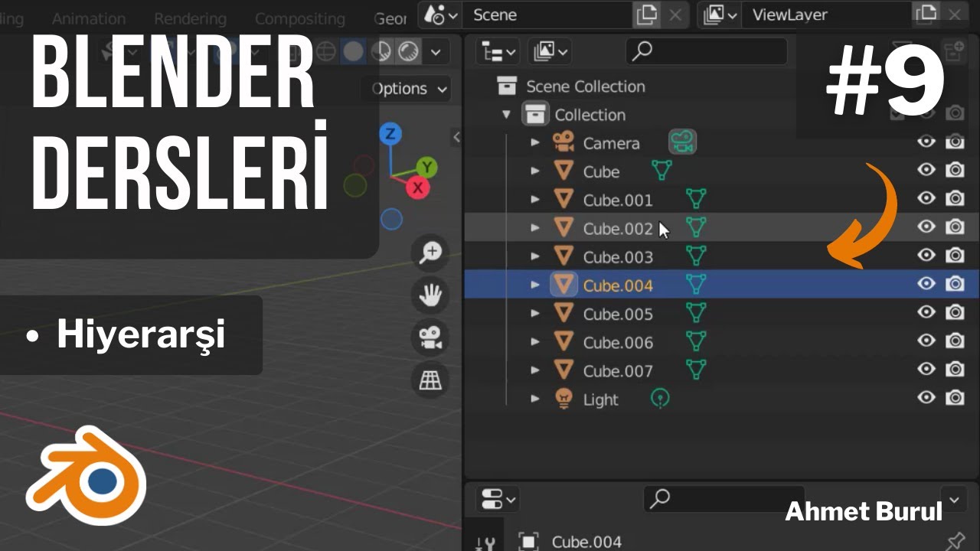Disable Cube.003 in renders camera toggle
The image size is (980, 551).
coord(955,256)
